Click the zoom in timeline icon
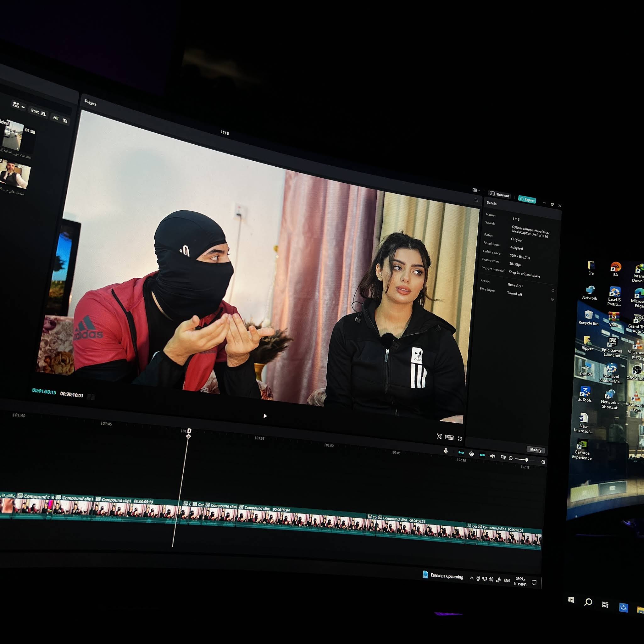 (543, 462)
